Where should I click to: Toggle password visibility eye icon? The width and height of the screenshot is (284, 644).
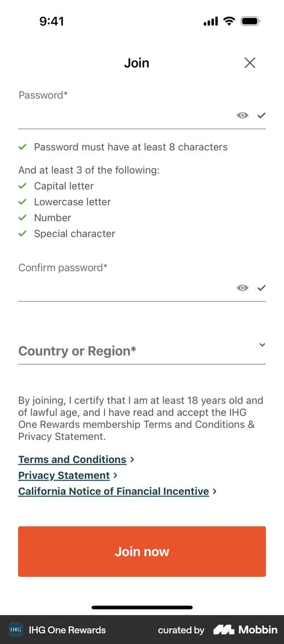pyautogui.click(x=243, y=115)
